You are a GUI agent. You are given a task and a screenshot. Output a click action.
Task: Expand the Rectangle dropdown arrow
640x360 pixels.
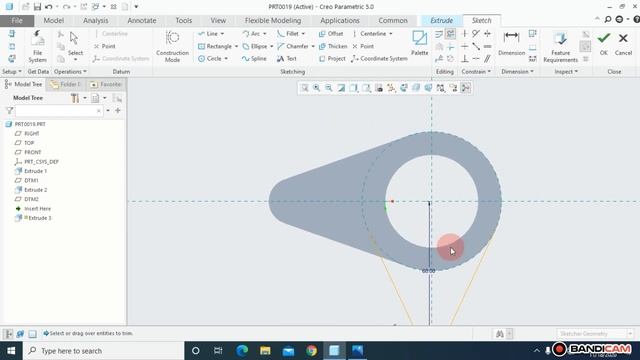pyautogui.click(x=236, y=47)
